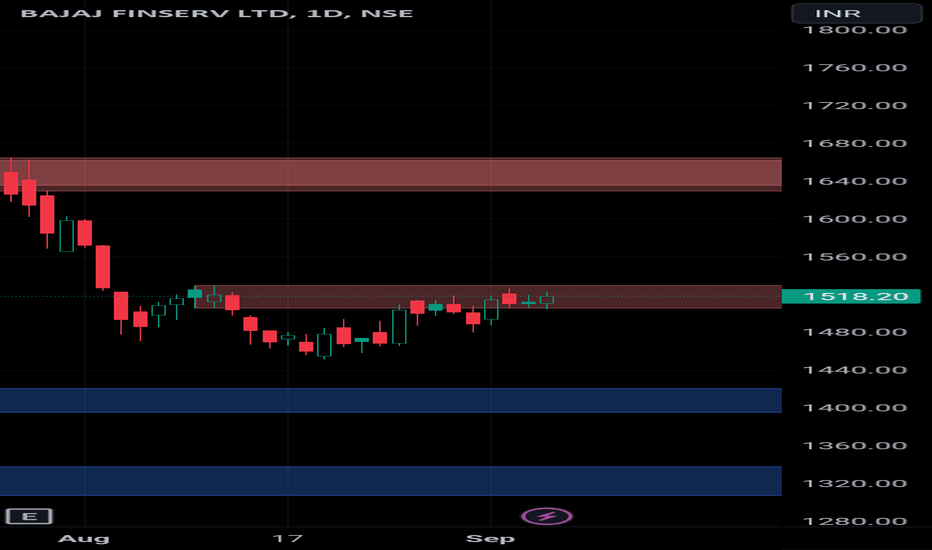Viewport: 932px width, 550px height.
Task: Click the 1560.00 price axis label
Action: click(x=855, y=257)
